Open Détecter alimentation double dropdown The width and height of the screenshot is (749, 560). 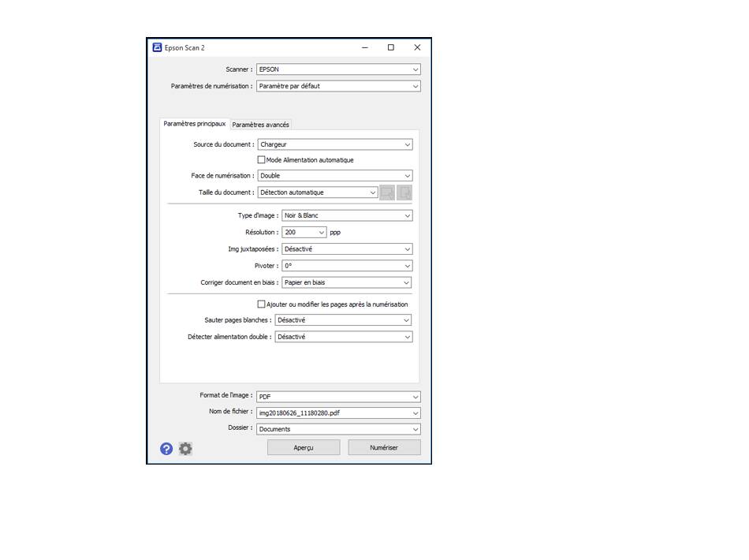(344, 337)
